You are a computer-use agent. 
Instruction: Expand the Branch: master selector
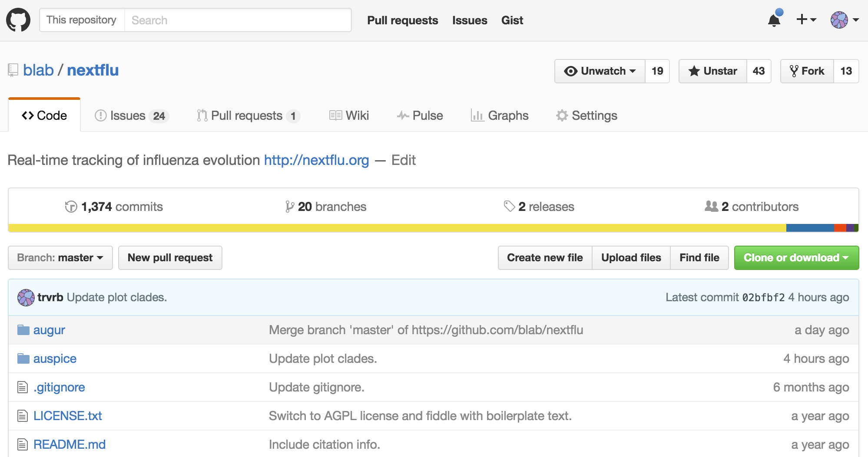[60, 258]
